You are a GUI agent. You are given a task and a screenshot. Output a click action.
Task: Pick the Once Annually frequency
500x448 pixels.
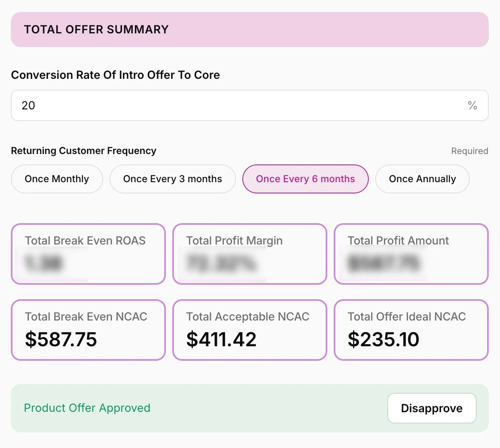coord(422,179)
